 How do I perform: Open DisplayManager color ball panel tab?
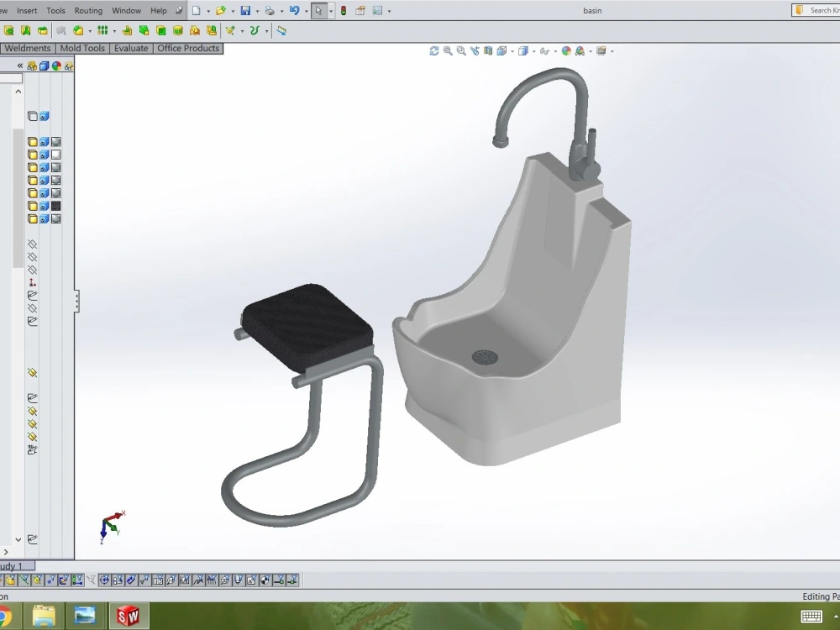point(56,66)
